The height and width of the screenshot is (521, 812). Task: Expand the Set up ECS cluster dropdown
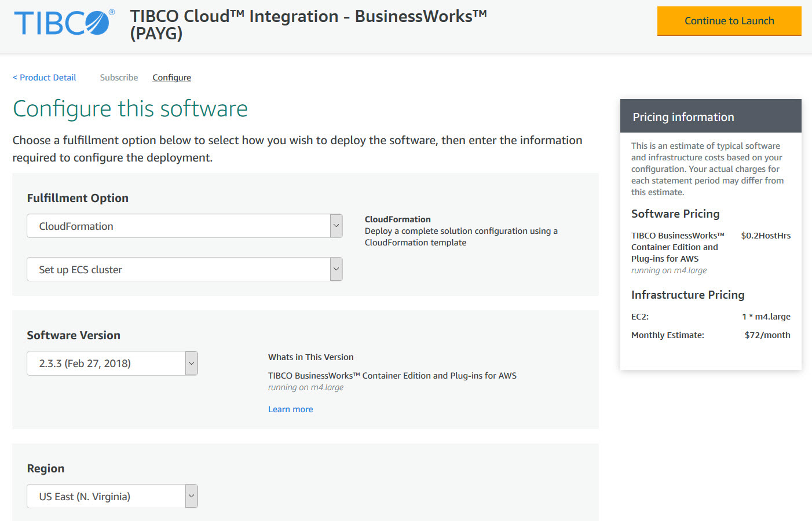[184, 269]
